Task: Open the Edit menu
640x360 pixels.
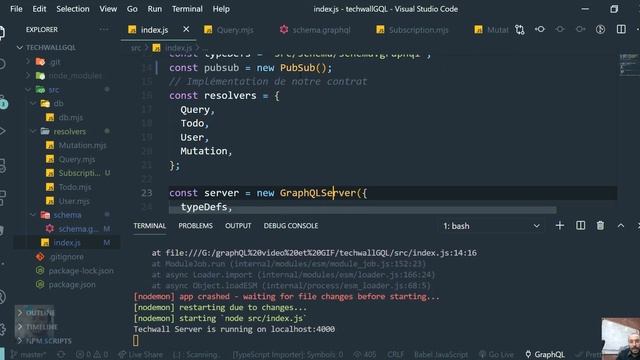Action: click(39, 9)
